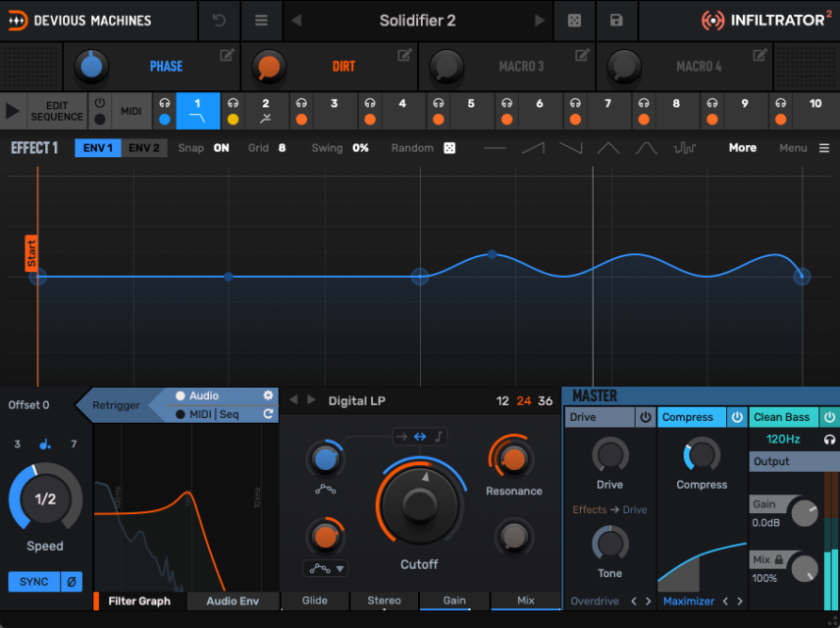Select the bidirectional arrow modulation mode
Viewport: 840px width, 628px height.
coord(420,437)
